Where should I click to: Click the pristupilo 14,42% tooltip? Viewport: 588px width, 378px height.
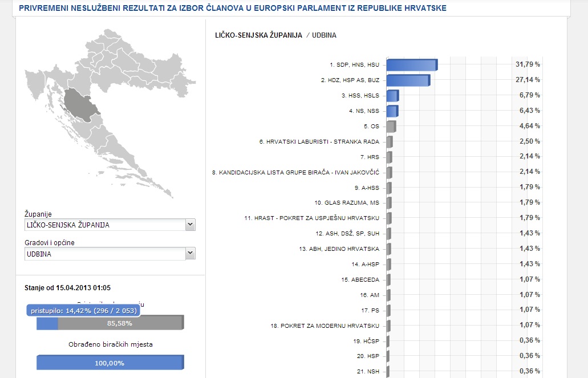[84, 311]
